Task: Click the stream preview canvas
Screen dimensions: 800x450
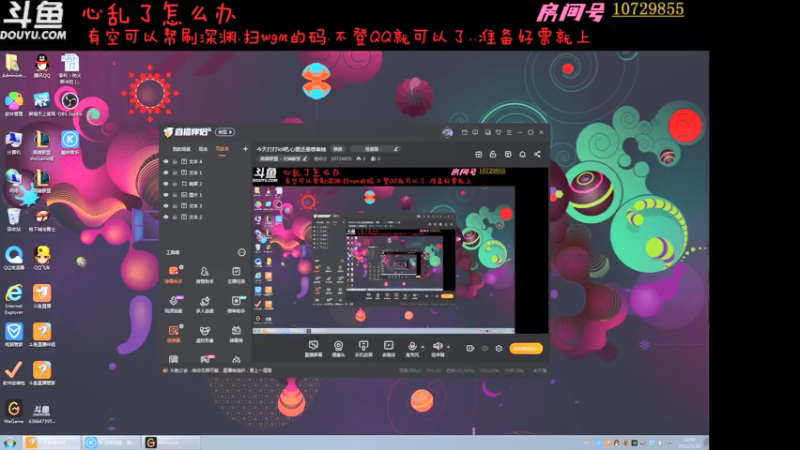Action: [x=399, y=251]
